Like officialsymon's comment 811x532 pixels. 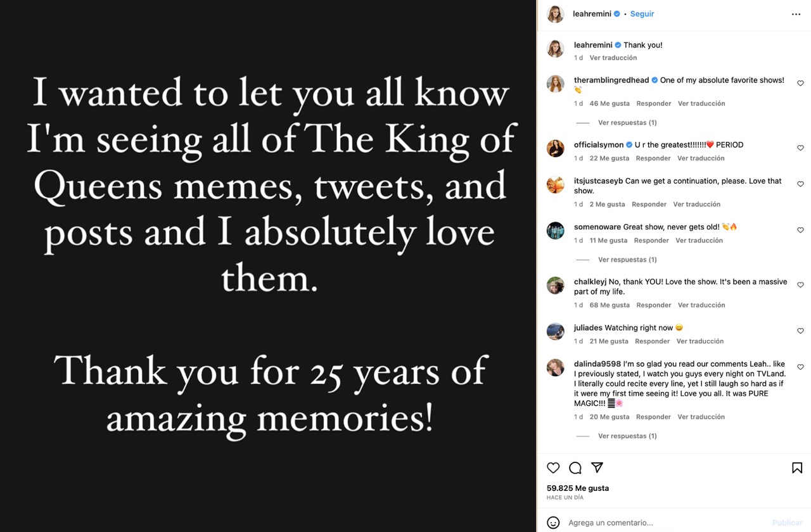click(800, 148)
